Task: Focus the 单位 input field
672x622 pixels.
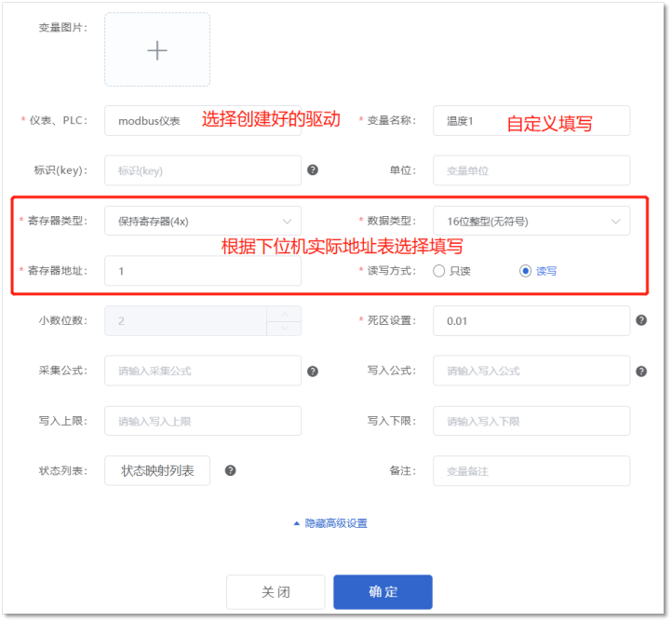Action: [x=531, y=170]
